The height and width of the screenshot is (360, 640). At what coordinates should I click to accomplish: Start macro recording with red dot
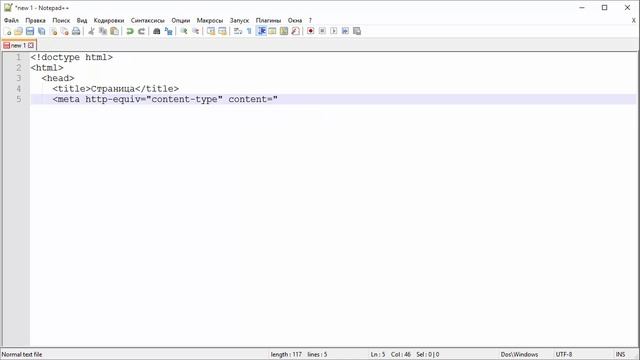(311, 31)
